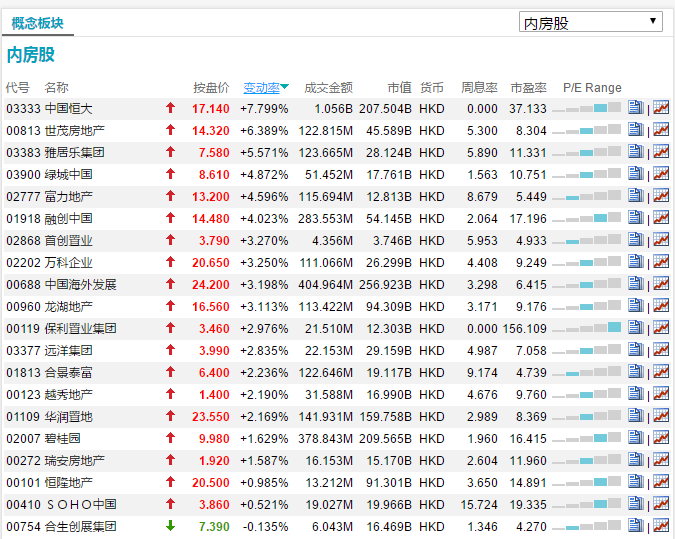Open chart icon for 世茂房地产
Viewport: 675px width, 539px height.
tap(661, 130)
